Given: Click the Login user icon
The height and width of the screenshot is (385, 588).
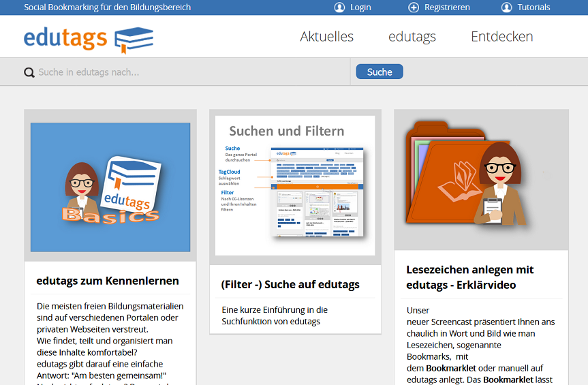Looking at the screenshot, I should (x=339, y=7).
